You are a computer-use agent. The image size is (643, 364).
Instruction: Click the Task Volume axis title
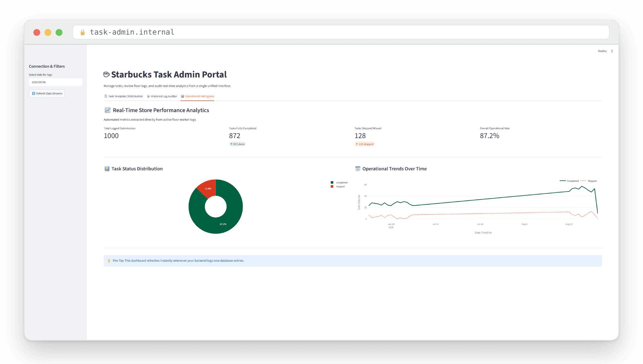[359, 202]
